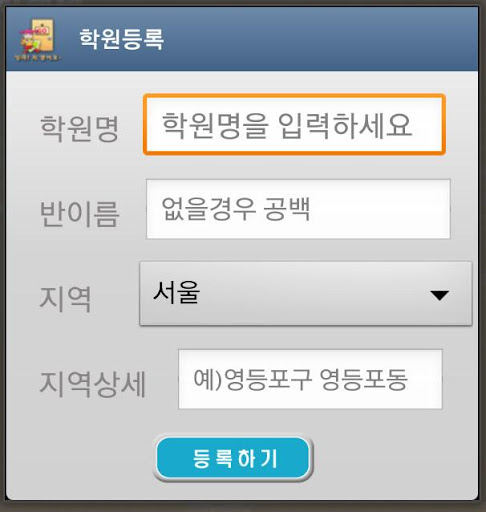Image resolution: width=486 pixels, height=512 pixels.
Task: Click the blue header bar
Action: (242, 39)
